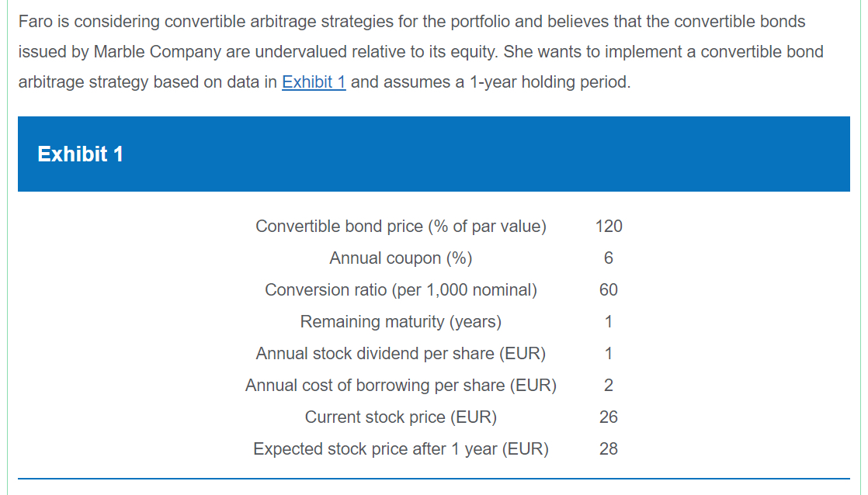The width and height of the screenshot is (868, 495).
Task: Click the stock dividend value 1
Action: tap(609, 354)
